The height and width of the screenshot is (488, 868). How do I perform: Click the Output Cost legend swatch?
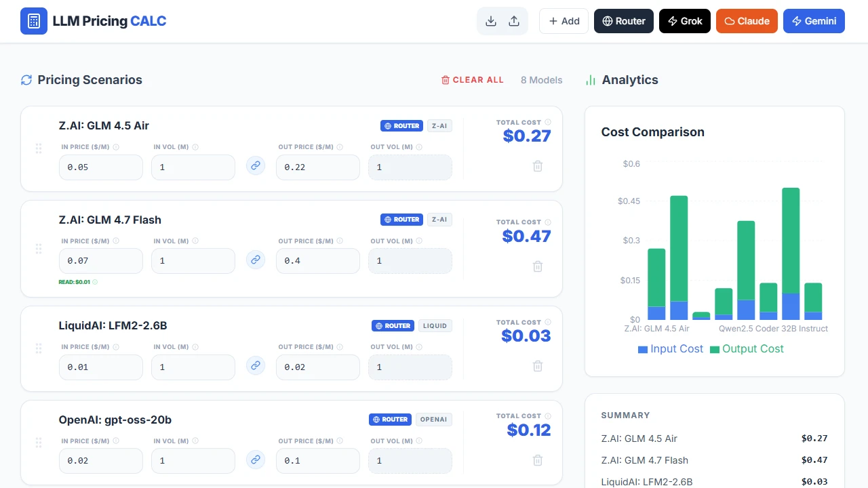click(x=715, y=350)
